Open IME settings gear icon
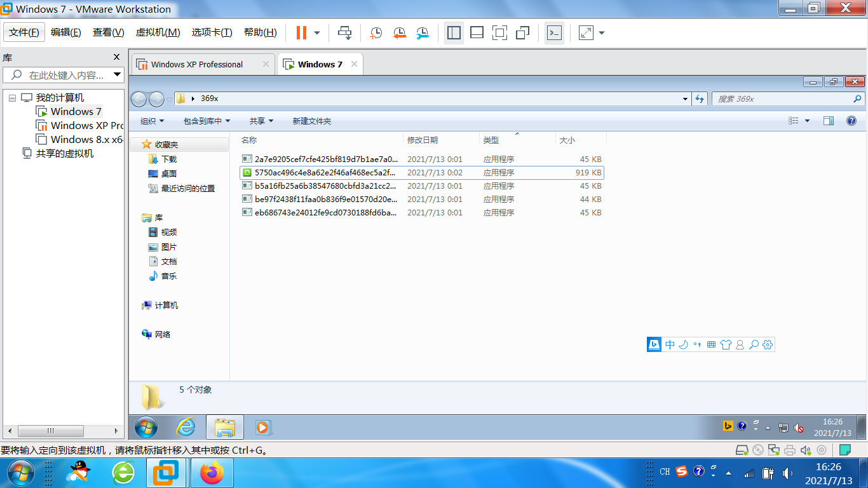 768,345
